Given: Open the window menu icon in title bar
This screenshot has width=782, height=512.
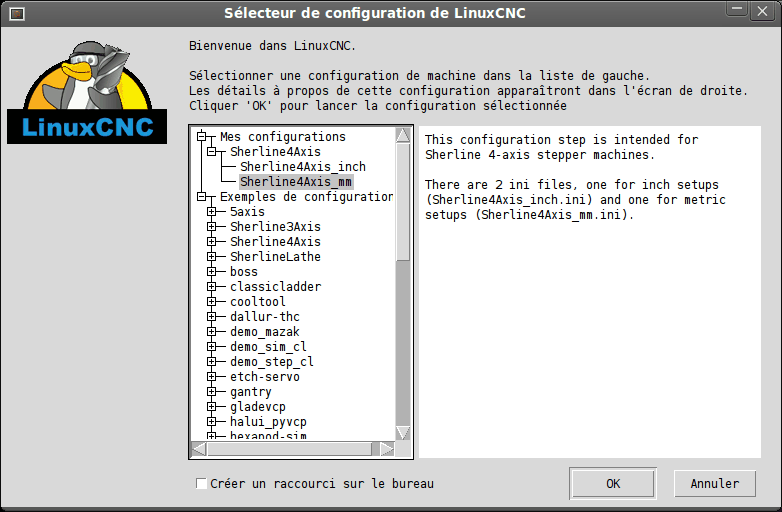Looking at the screenshot, I should pyautogui.click(x=17, y=13).
